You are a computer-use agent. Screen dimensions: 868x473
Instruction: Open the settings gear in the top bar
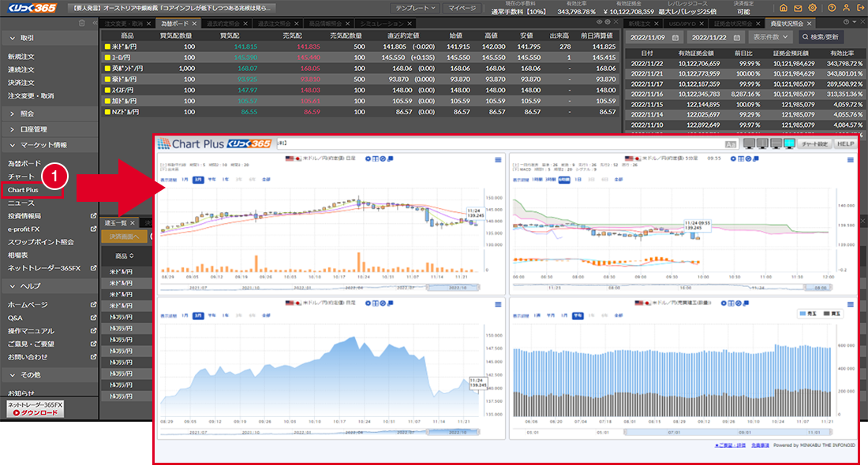812,8
